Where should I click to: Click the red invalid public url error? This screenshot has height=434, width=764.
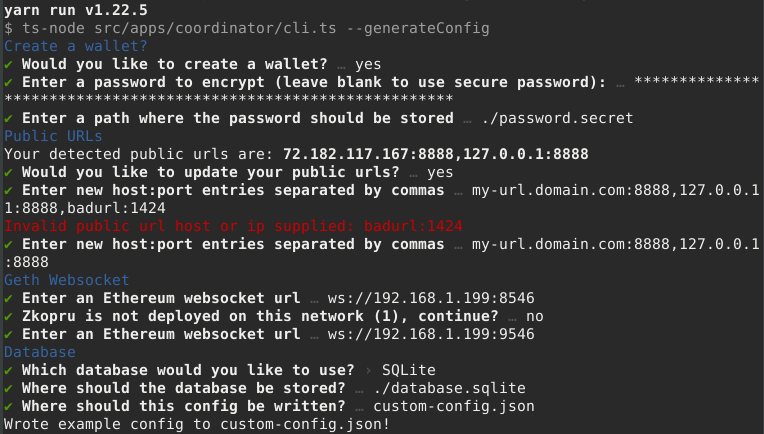pyautogui.click(x=233, y=226)
